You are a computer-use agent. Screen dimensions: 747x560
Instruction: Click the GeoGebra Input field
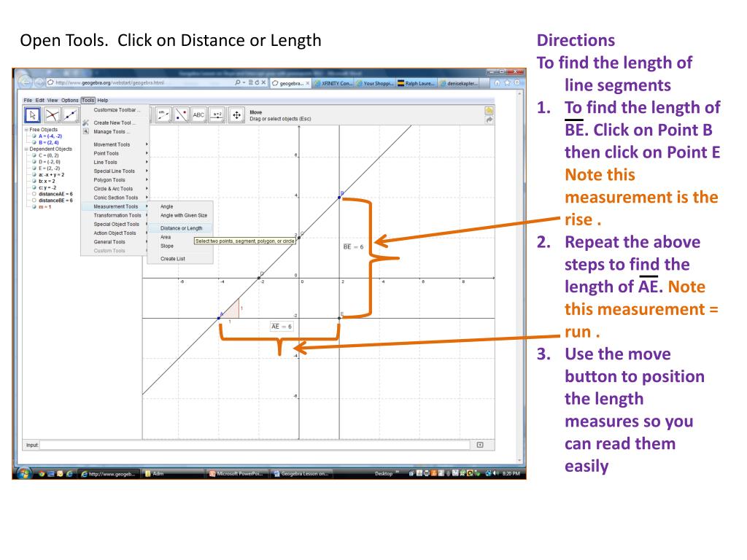tap(255, 445)
